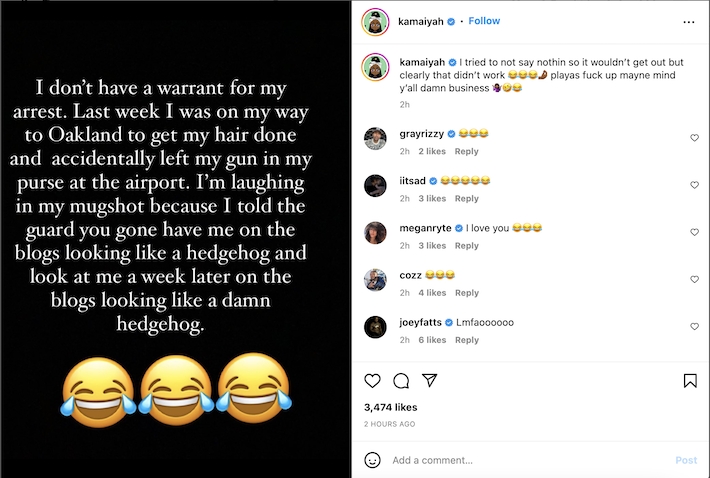Like iitsad's comment heart
710x478 pixels.
coord(694,185)
